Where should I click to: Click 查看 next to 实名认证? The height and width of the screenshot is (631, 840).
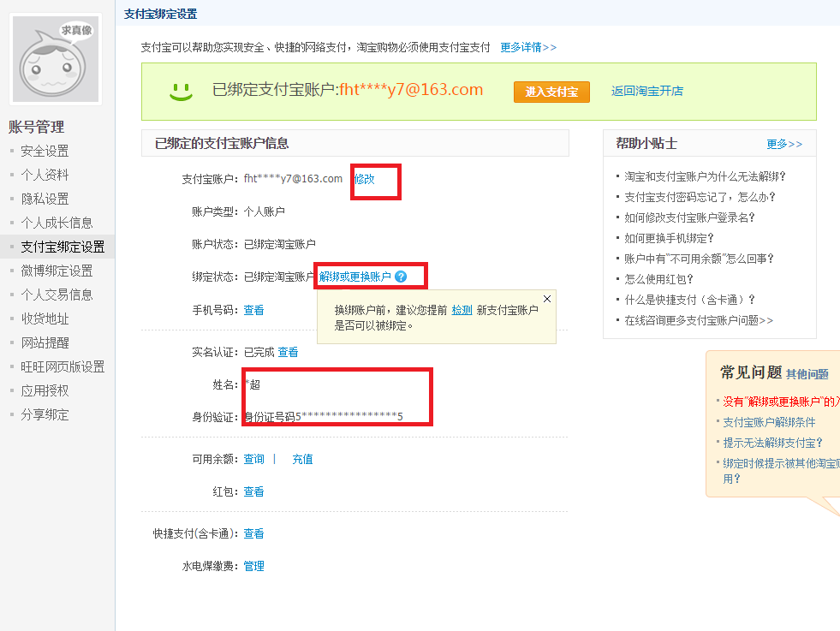coord(289,352)
